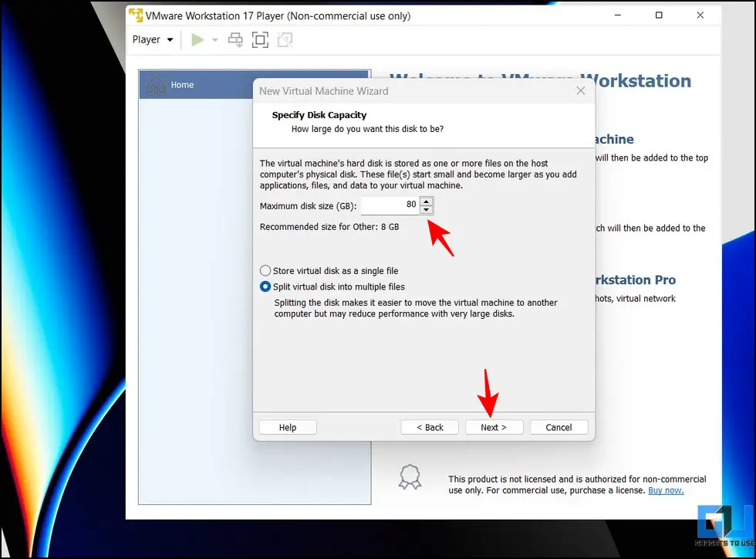Viewport: 756px width, 559px height.
Task: Minimize the VMware Player window
Action: (618, 15)
